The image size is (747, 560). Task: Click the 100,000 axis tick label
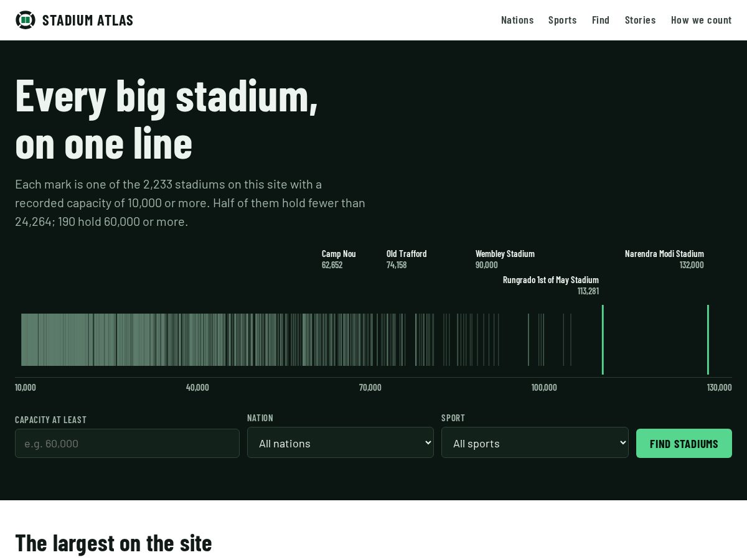coord(544,387)
